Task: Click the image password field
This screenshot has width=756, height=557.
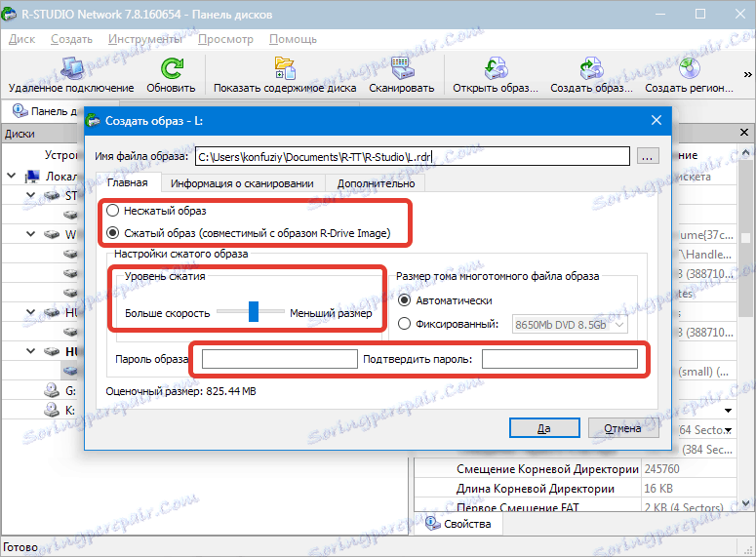Action: [x=280, y=359]
